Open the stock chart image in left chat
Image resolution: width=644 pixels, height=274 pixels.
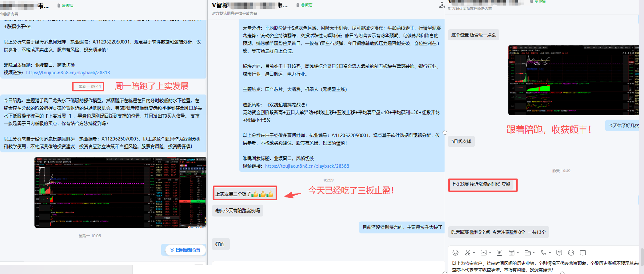[120, 192]
